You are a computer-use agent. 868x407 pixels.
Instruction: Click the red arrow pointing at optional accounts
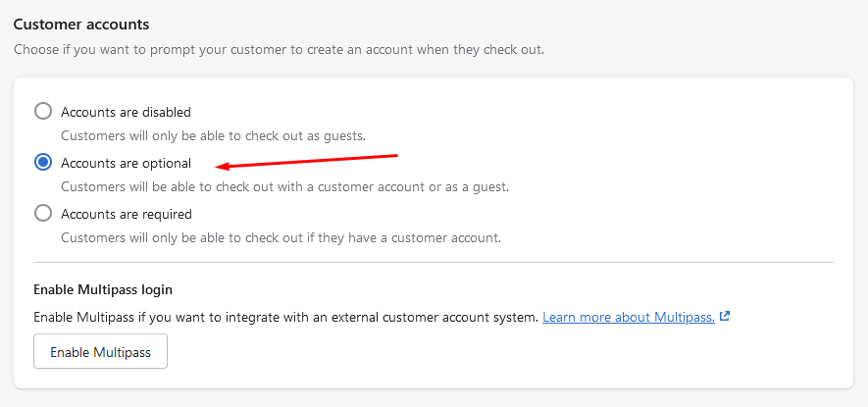[309, 160]
